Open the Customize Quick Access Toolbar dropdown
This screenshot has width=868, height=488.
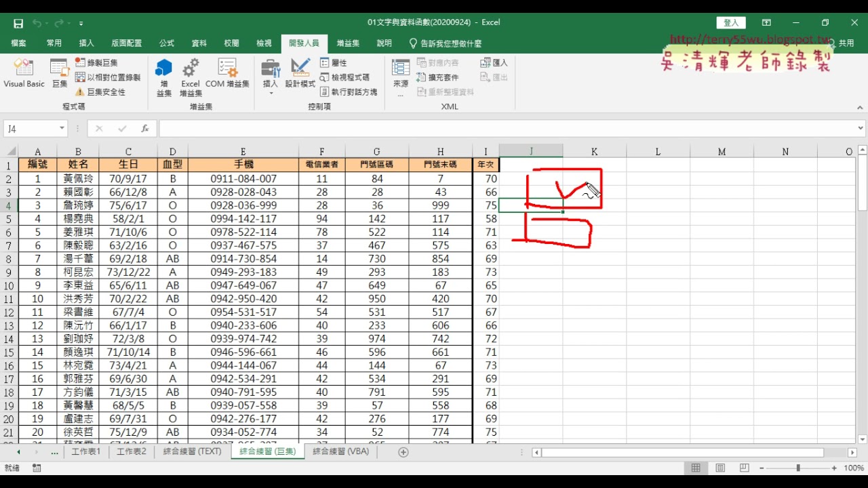81,24
